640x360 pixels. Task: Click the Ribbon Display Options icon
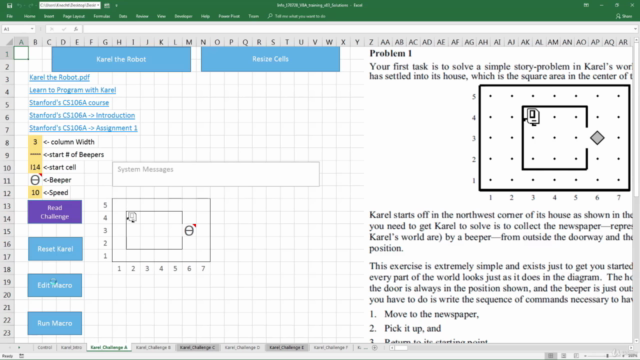click(x=586, y=5)
